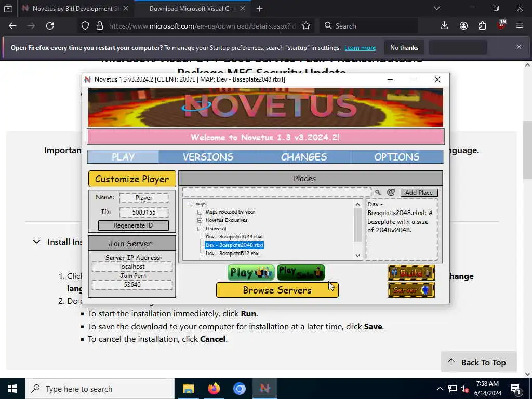Click the blue circular app icon in the taskbar

click(239, 389)
